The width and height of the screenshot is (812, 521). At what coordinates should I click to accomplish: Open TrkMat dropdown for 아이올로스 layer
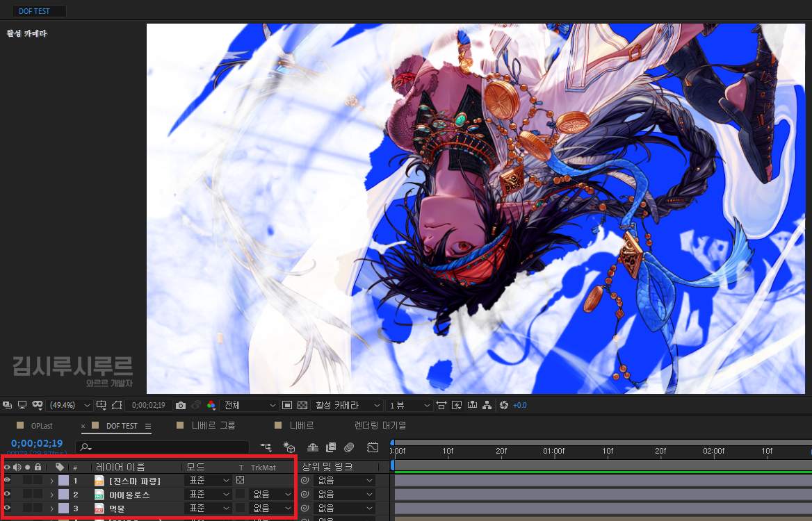[x=271, y=495]
